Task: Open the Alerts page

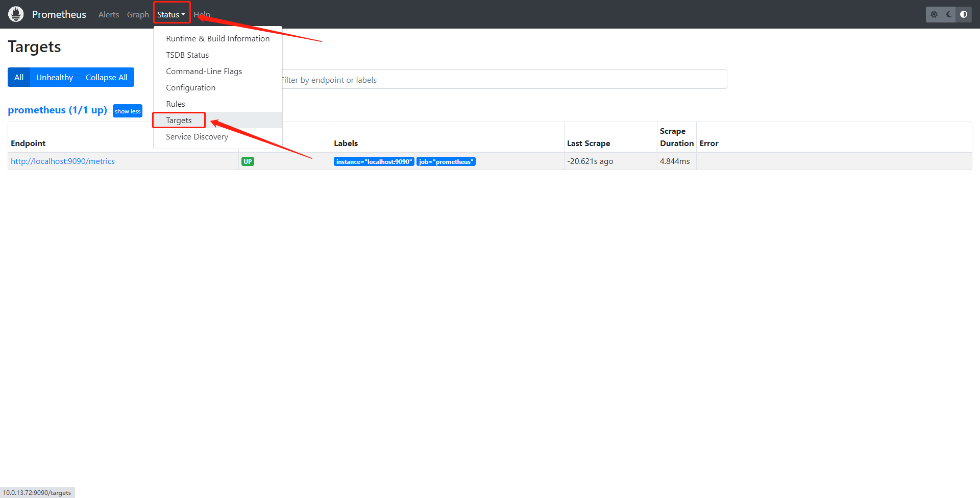Action: [109, 14]
